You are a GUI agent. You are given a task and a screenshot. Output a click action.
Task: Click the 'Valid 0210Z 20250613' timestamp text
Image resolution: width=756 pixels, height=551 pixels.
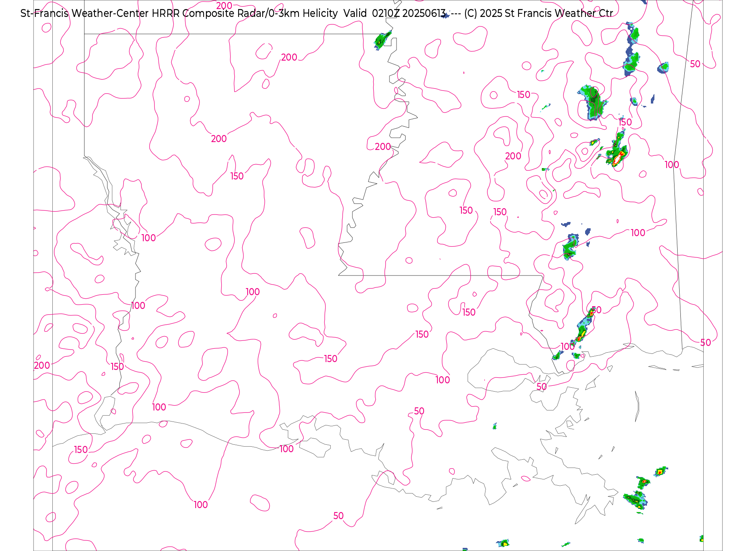pyautogui.click(x=395, y=13)
